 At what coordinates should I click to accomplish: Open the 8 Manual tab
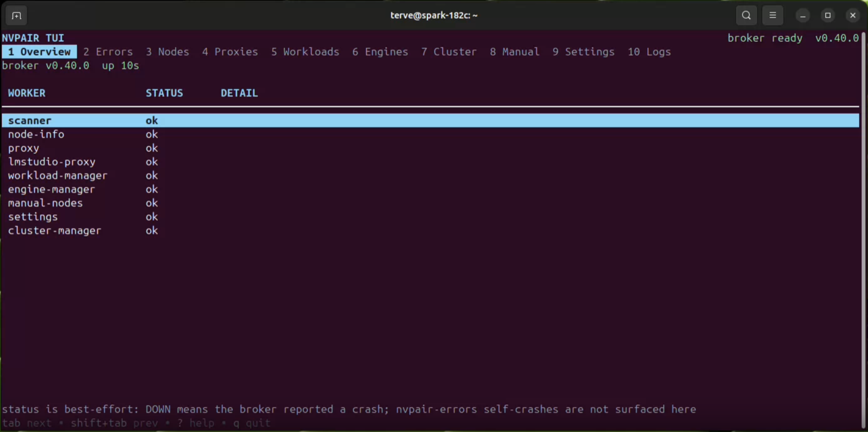coord(514,52)
